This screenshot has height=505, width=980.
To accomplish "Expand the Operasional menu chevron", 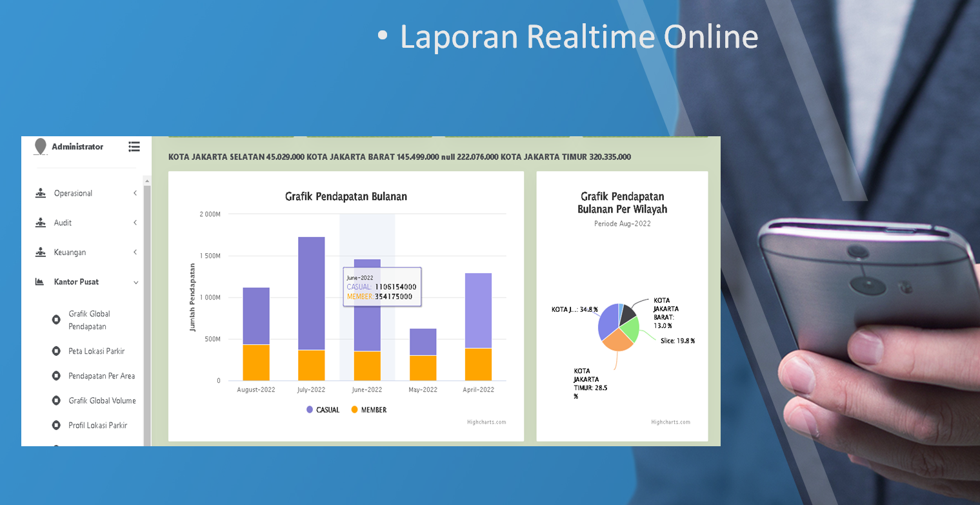I will (135, 193).
